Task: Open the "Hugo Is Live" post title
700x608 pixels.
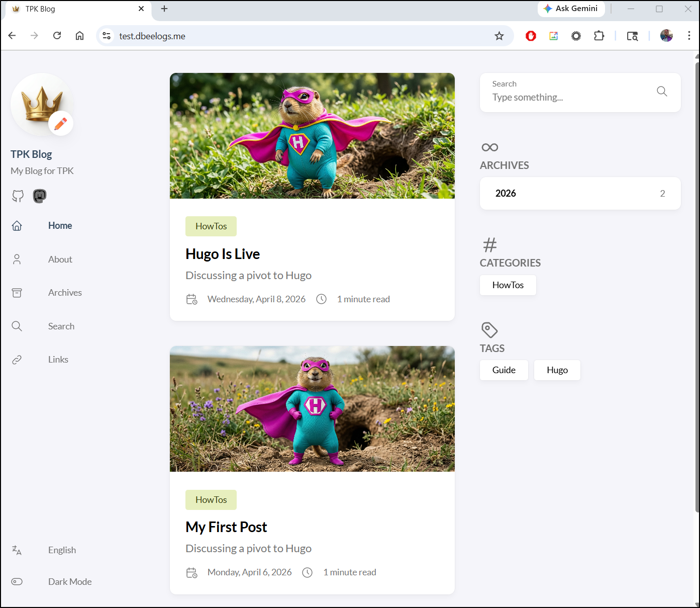Action: [223, 254]
